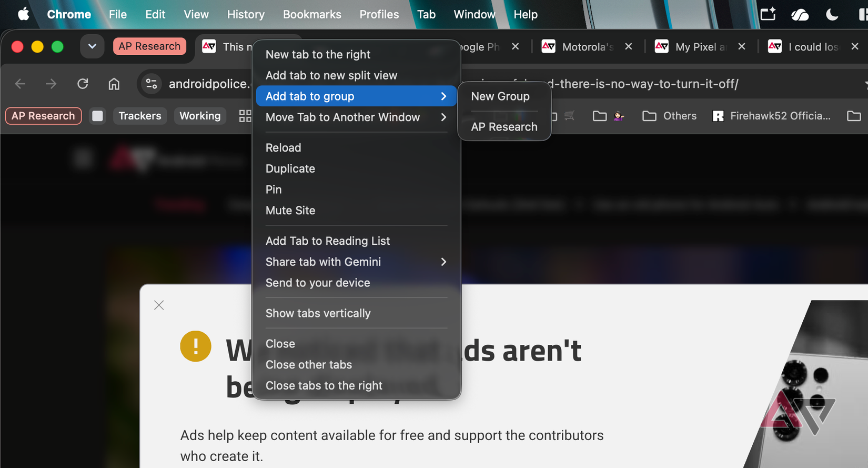
Task: Open the home page via house icon
Action: [x=114, y=84]
